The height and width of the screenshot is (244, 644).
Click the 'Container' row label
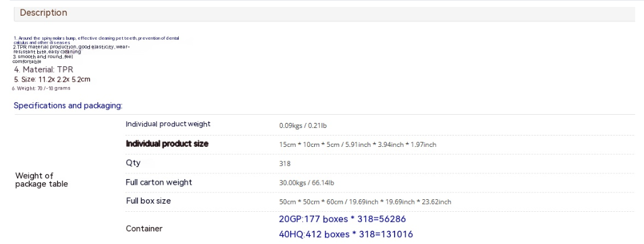[144, 228]
